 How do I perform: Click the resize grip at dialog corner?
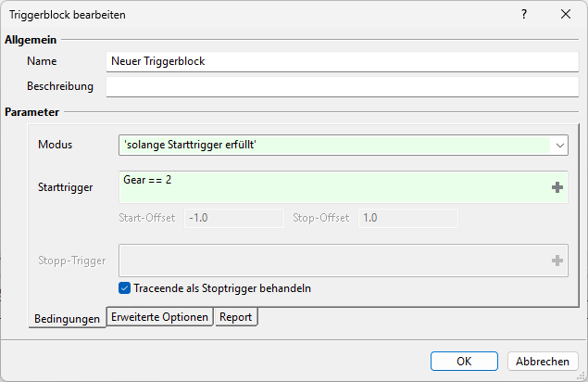pos(581,376)
